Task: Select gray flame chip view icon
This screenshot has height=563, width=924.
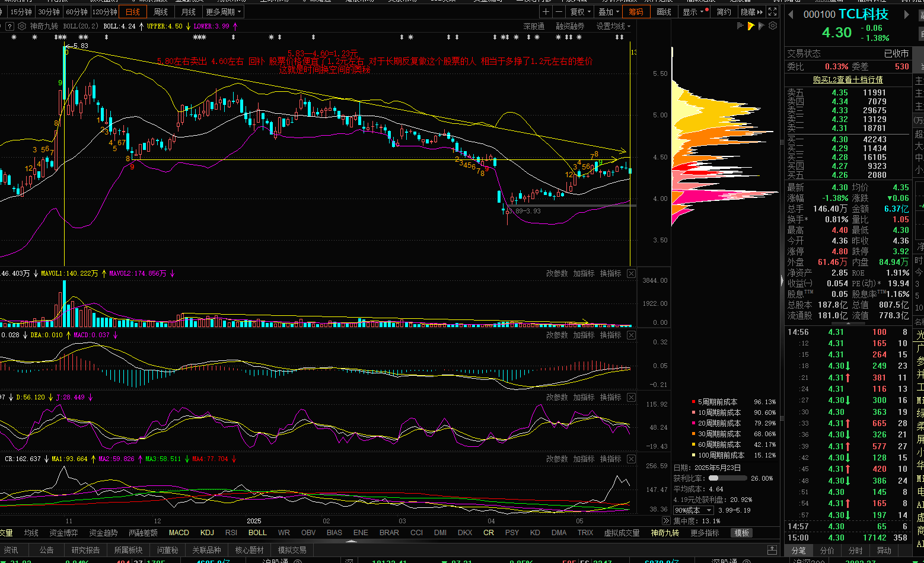Action: [761, 26]
